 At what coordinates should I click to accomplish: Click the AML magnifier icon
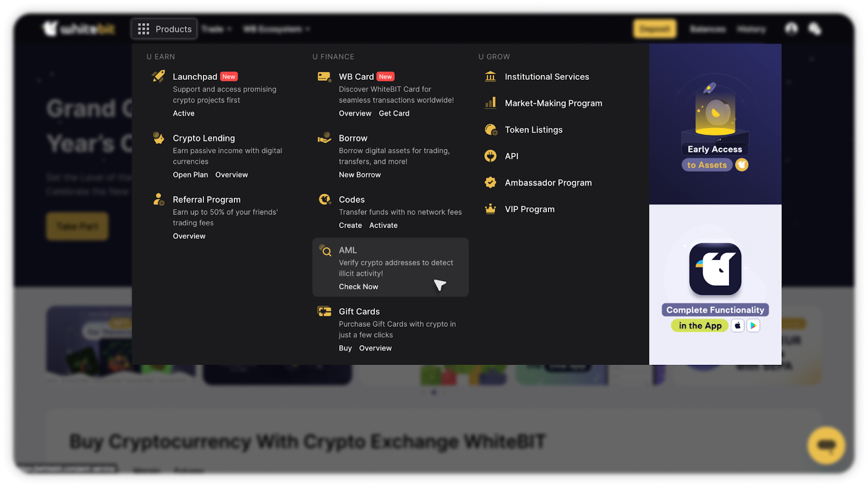325,250
